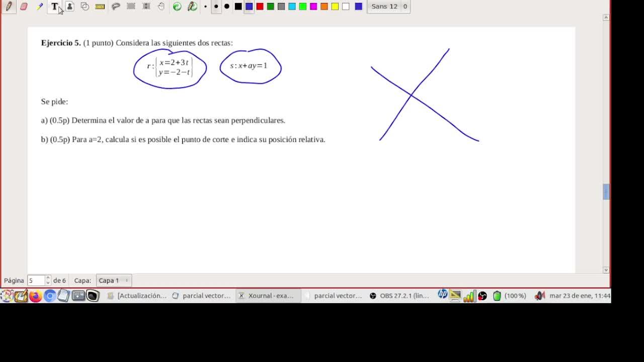Launch Chromium from the panel

pos(50,296)
